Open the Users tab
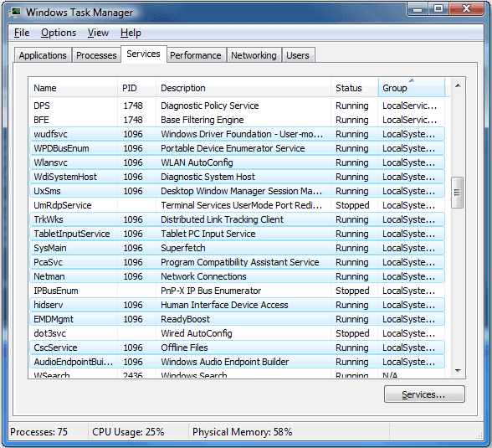 pos(298,55)
